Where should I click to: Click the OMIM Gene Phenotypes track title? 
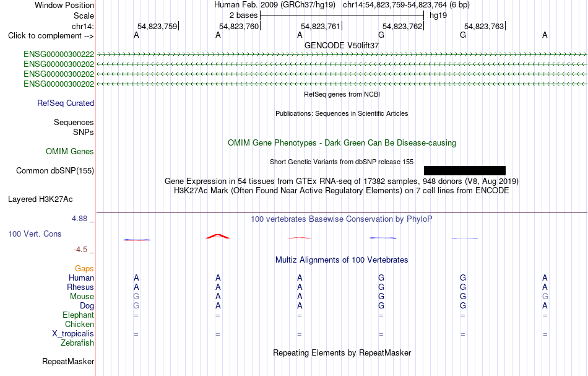pos(342,143)
